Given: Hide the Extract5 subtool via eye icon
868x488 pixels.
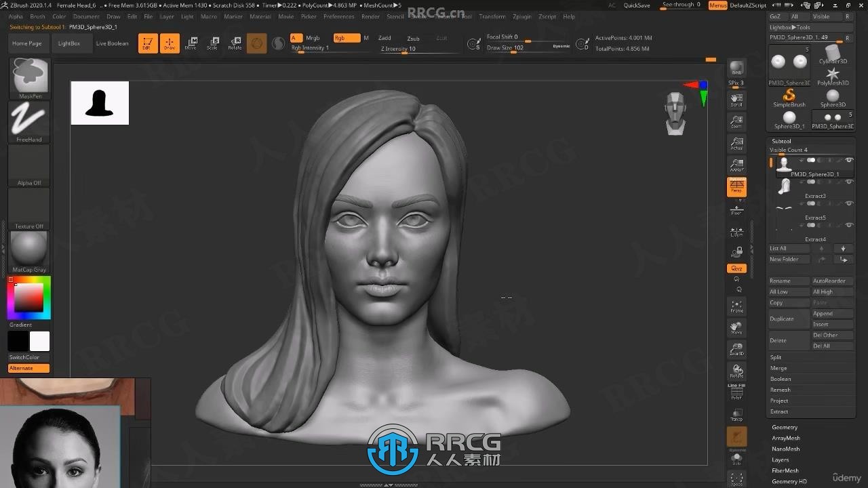Looking at the screenshot, I should 849,203.
